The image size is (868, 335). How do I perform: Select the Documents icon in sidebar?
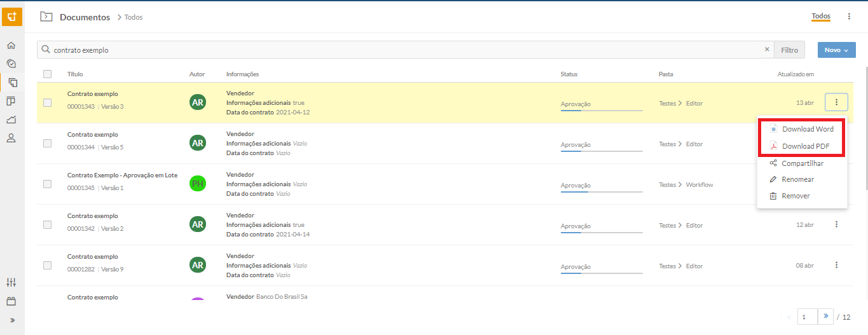(x=12, y=82)
